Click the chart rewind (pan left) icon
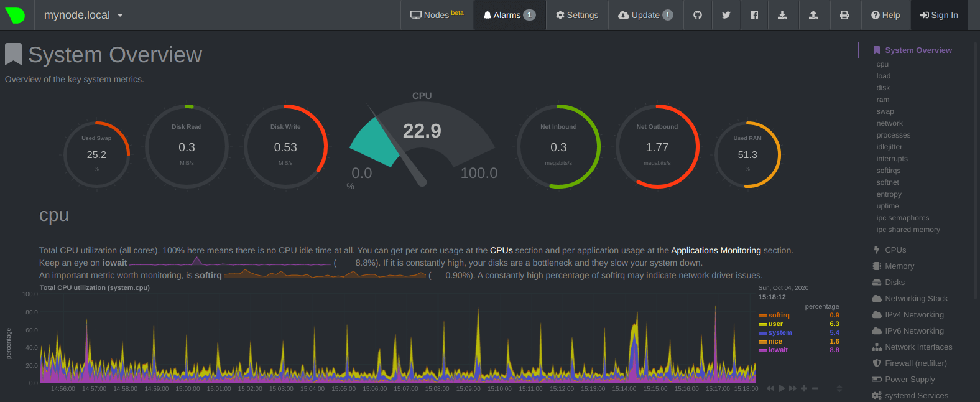Screen dimensions: 980x402 click(x=770, y=388)
